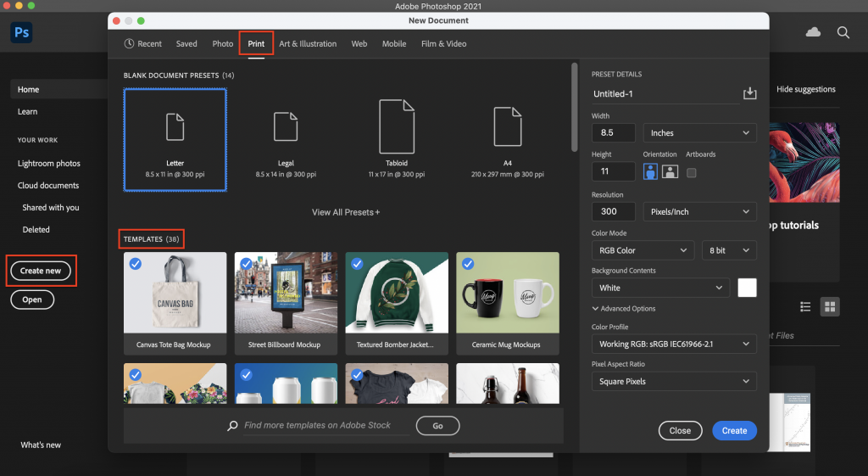
Task: Collapse the Advanced Options section
Action: click(624, 309)
